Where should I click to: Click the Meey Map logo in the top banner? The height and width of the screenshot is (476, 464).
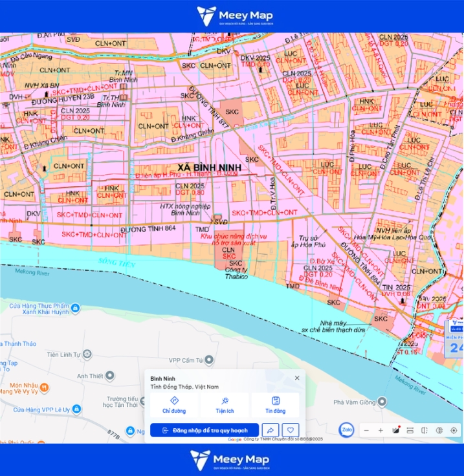click(235, 16)
